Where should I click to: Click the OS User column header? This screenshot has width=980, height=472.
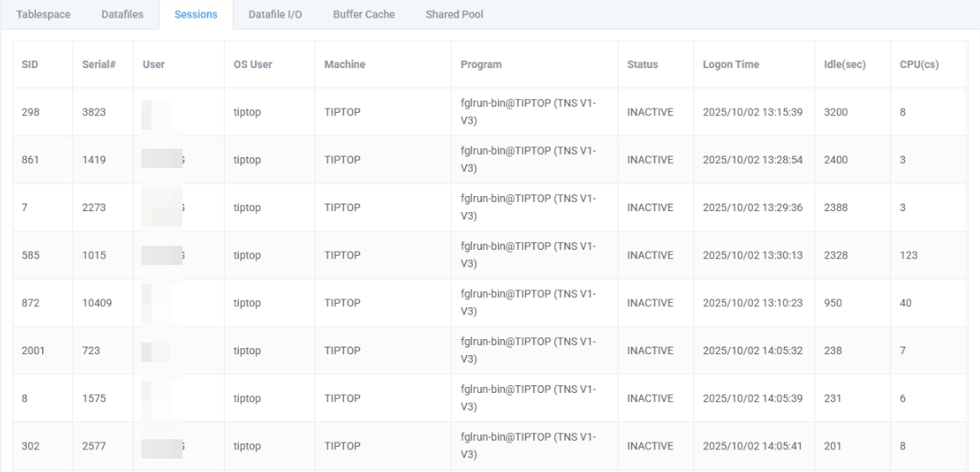252,65
